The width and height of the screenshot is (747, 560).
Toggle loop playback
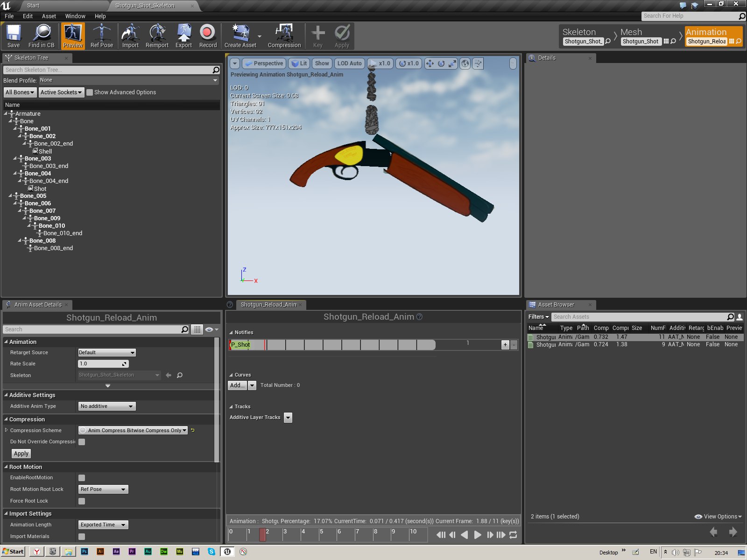[513, 535]
